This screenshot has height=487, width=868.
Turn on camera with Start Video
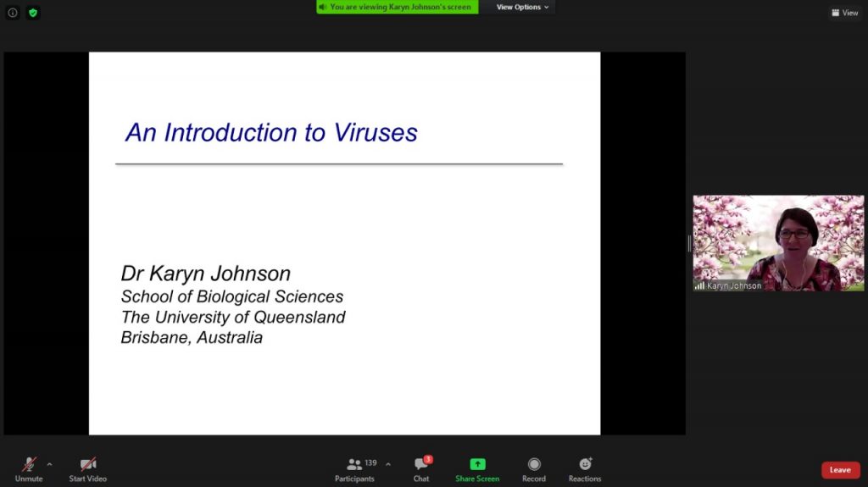[87, 468]
